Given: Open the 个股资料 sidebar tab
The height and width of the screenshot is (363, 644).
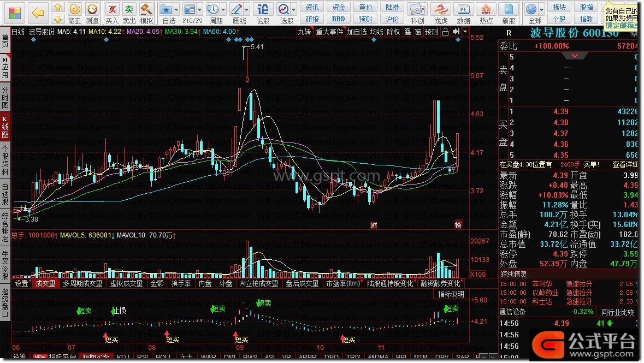Looking at the screenshot, I should pyautogui.click(x=5, y=160).
